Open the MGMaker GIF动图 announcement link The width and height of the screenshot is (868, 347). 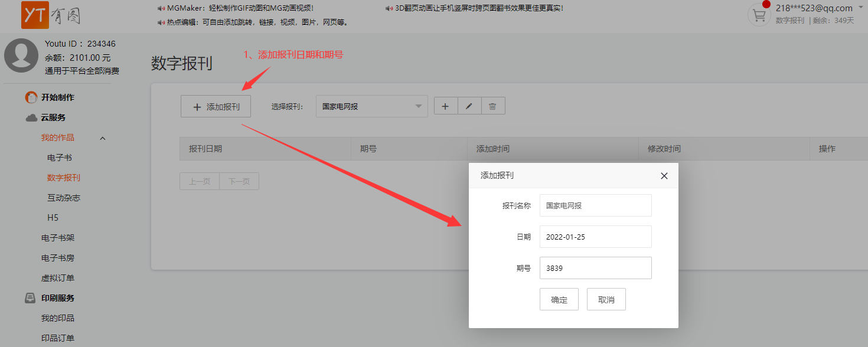[x=240, y=8]
